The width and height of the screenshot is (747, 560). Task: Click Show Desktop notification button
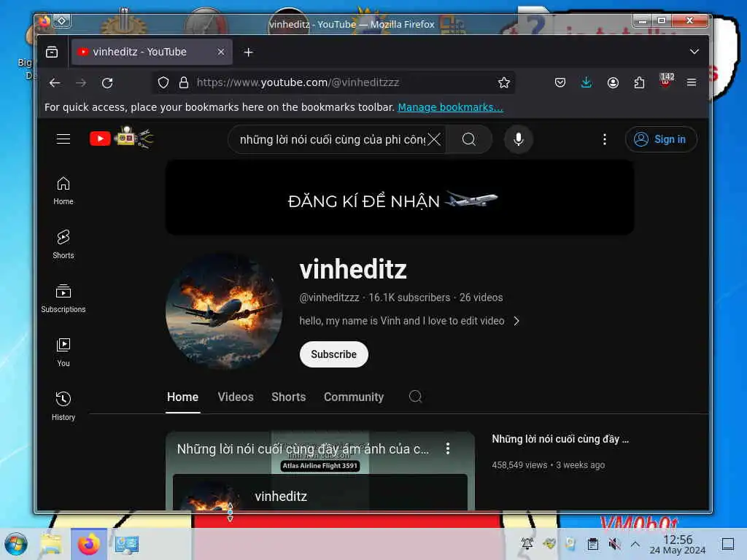coord(727,544)
